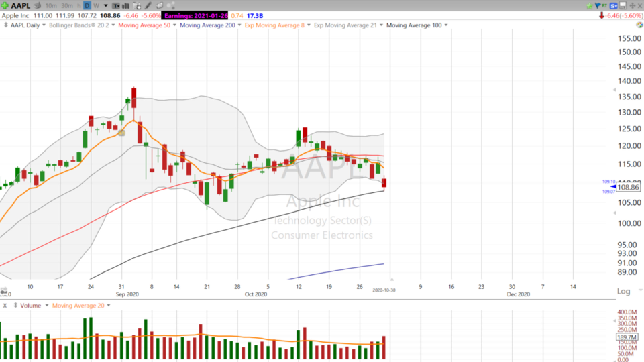Screen dimensions: 644x362
Task: Click the save floppy disk icon
Action: coord(623,5)
